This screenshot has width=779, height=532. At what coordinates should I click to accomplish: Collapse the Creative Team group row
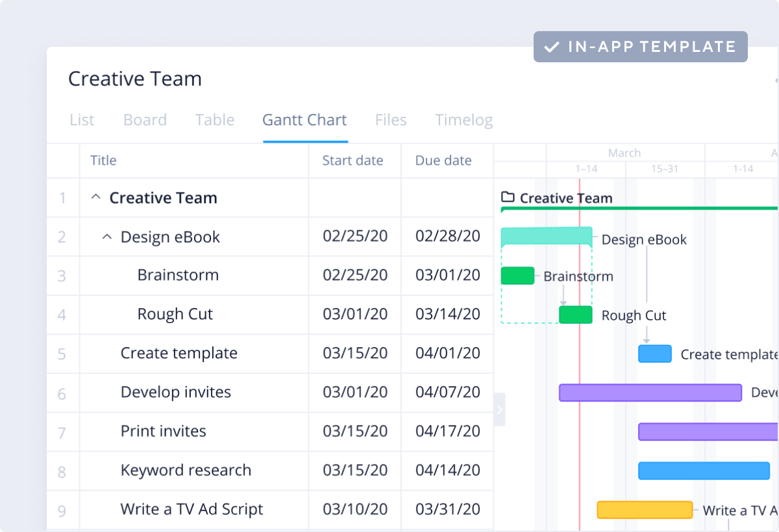[95, 198]
